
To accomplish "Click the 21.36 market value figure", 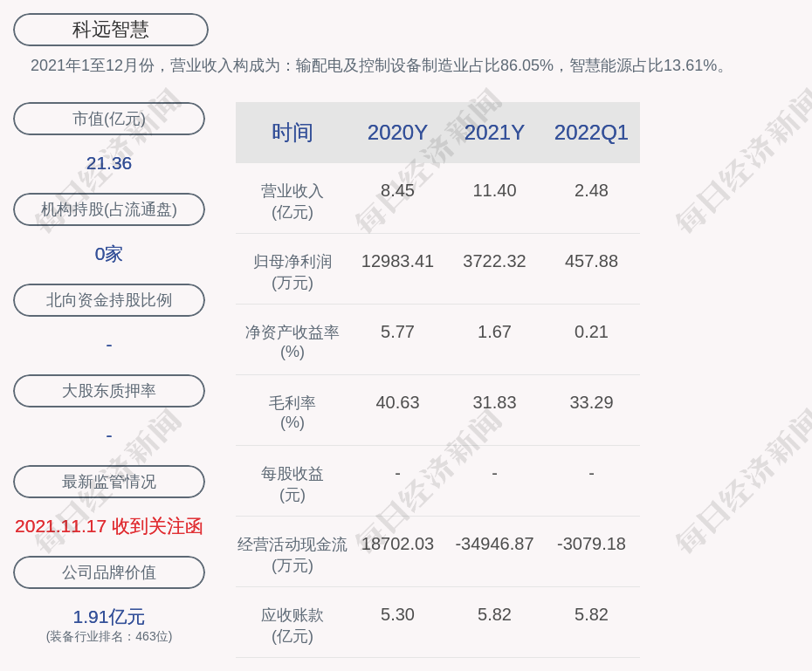I will click(x=109, y=163).
